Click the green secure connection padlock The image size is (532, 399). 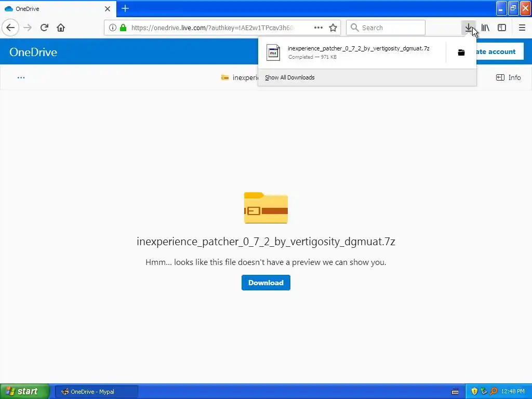123,28
